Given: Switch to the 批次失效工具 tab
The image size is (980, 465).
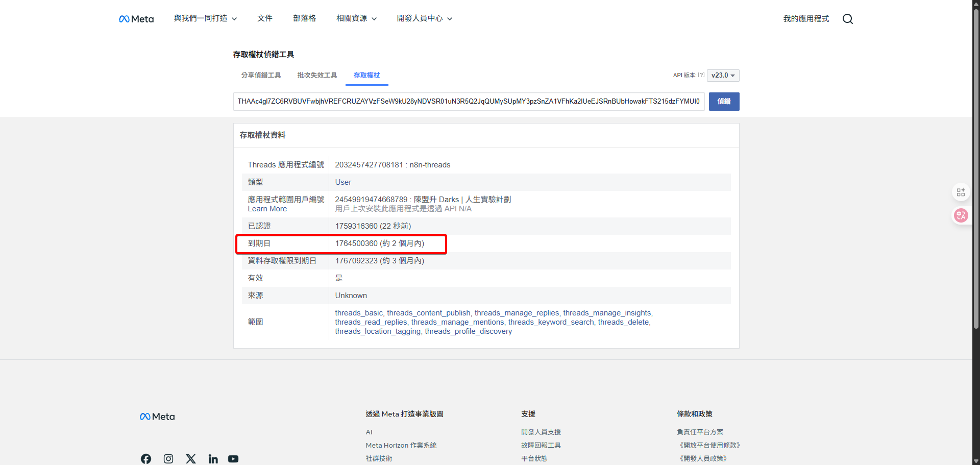Looking at the screenshot, I should pos(316,75).
